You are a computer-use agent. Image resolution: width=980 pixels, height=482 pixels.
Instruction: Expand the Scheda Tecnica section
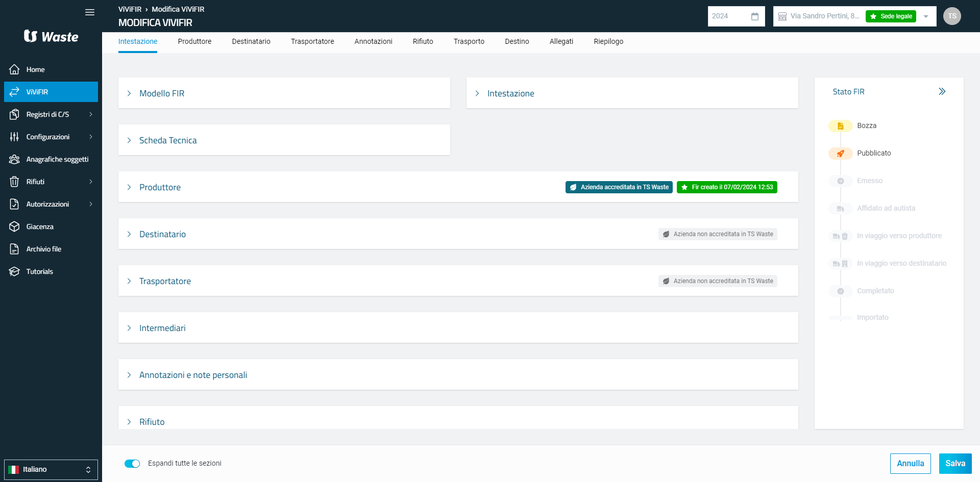[x=168, y=140]
